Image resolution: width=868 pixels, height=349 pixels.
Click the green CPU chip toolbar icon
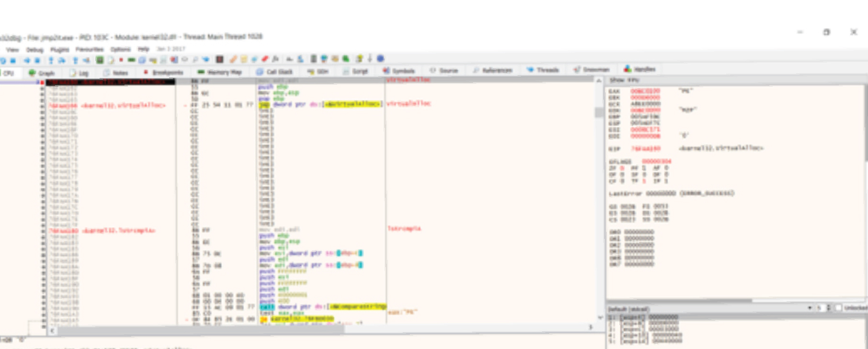[100, 60]
